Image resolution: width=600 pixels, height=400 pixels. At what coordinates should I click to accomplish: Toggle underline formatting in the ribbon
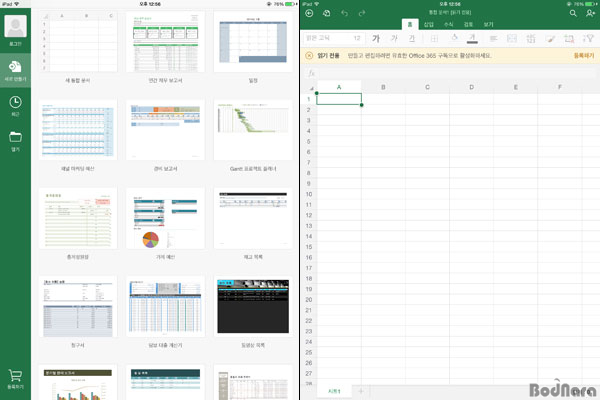[412, 38]
